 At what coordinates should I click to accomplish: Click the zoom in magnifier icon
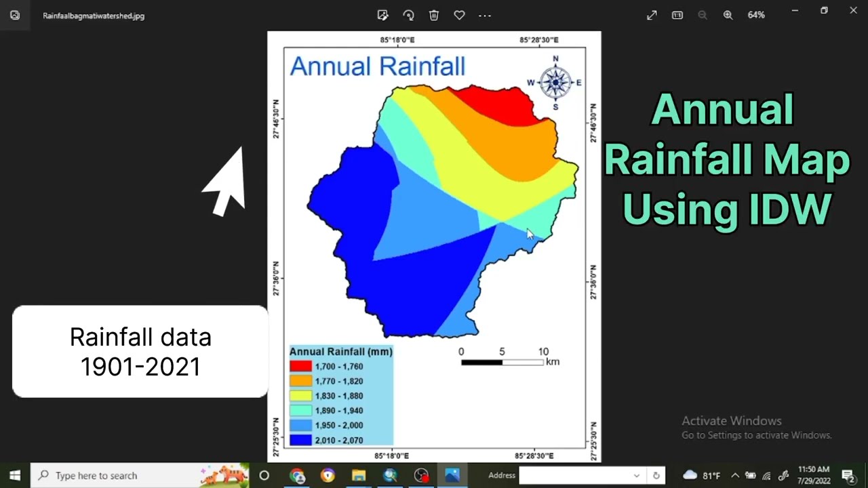[728, 15]
